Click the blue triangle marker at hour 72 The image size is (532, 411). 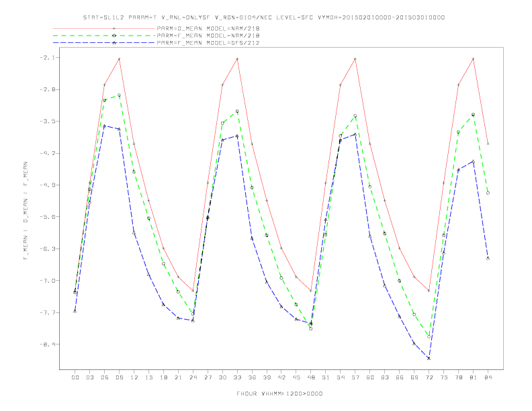(x=429, y=358)
